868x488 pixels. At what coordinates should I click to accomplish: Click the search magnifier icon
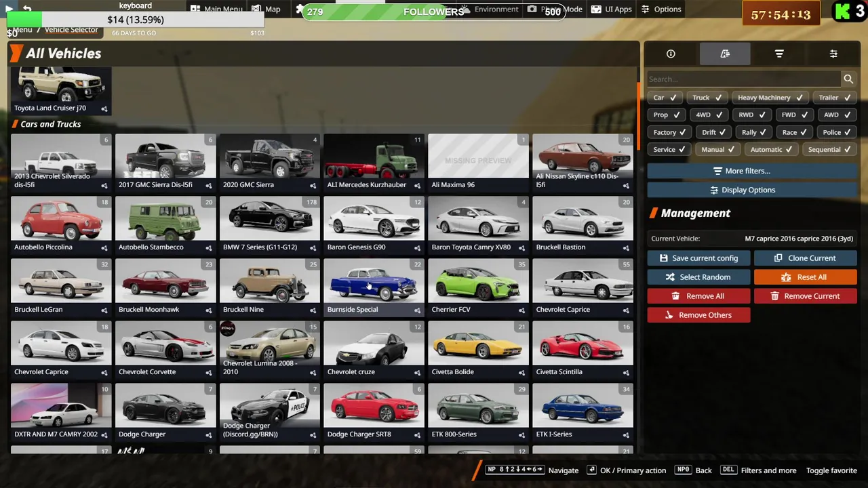(x=848, y=79)
